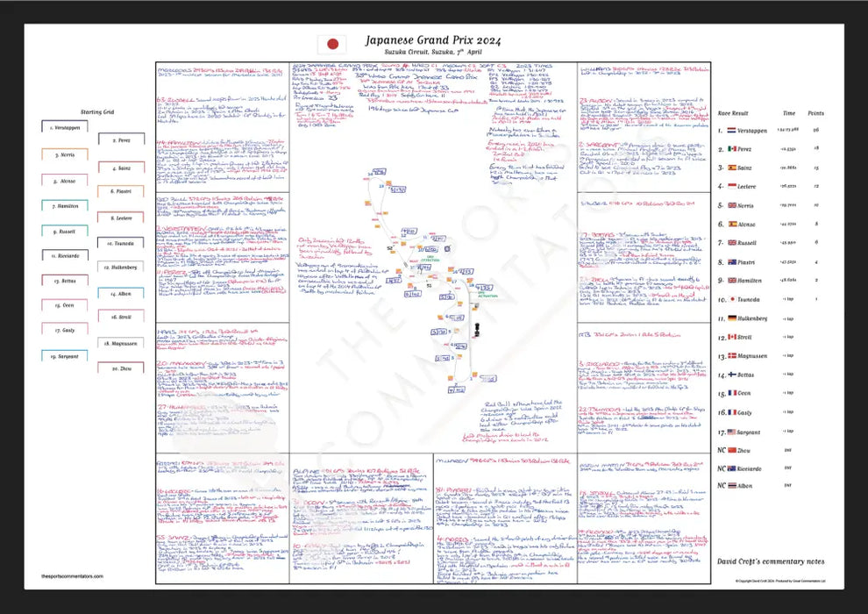Open the thesportscommentators.com link
This screenshot has width=868, height=614.
click(x=73, y=576)
